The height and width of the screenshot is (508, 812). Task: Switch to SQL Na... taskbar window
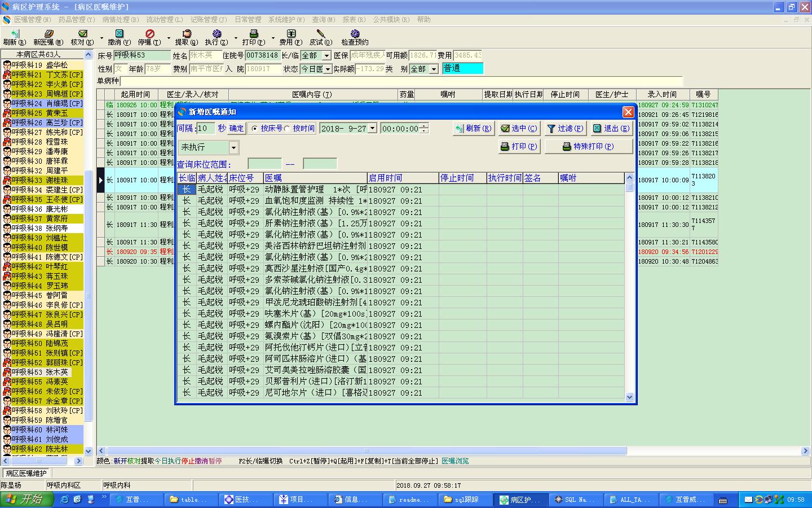click(x=575, y=500)
